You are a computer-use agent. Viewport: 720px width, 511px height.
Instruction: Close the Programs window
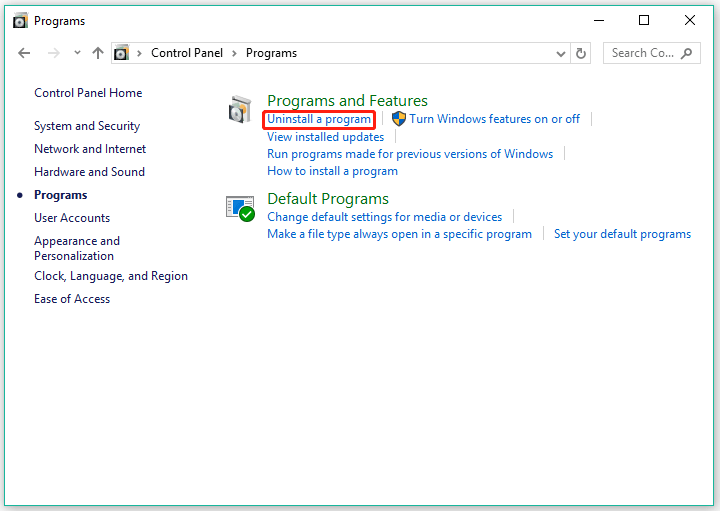pyautogui.click(x=690, y=20)
